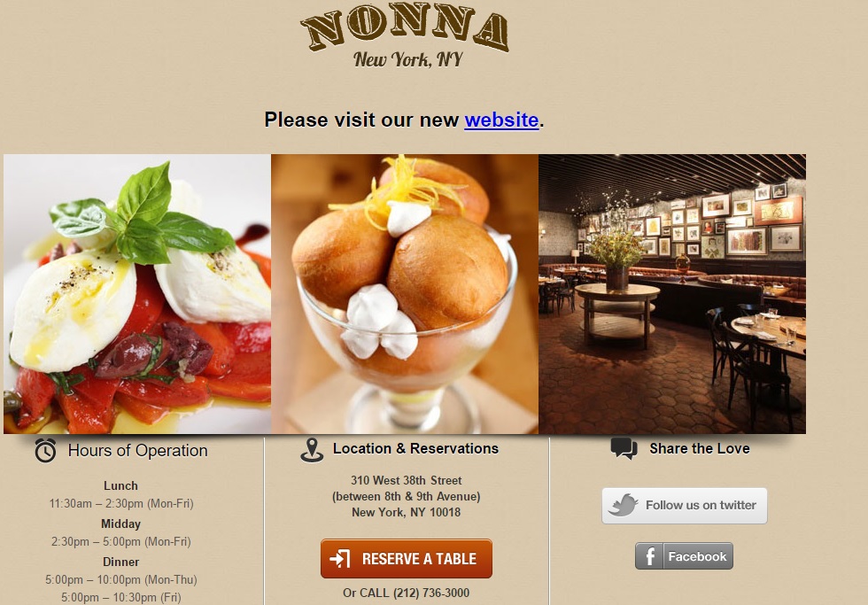Click the Twitter bird icon
The image size is (868, 605).
pyautogui.click(x=623, y=506)
